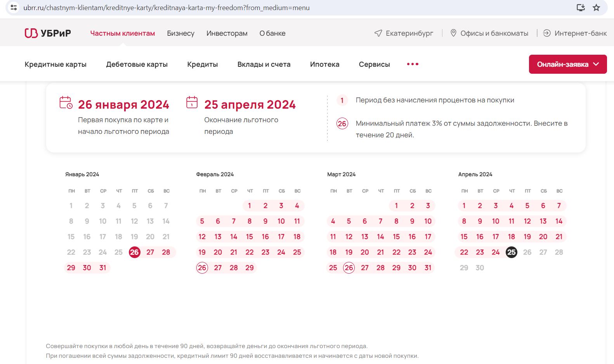The height and width of the screenshot is (364, 614).
Task: Click the circled 1 legend marker
Action: coord(342,101)
